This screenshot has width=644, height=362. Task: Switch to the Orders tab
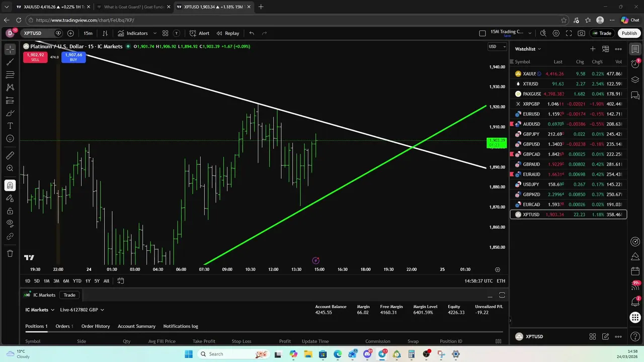pyautogui.click(x=64, y=326)
